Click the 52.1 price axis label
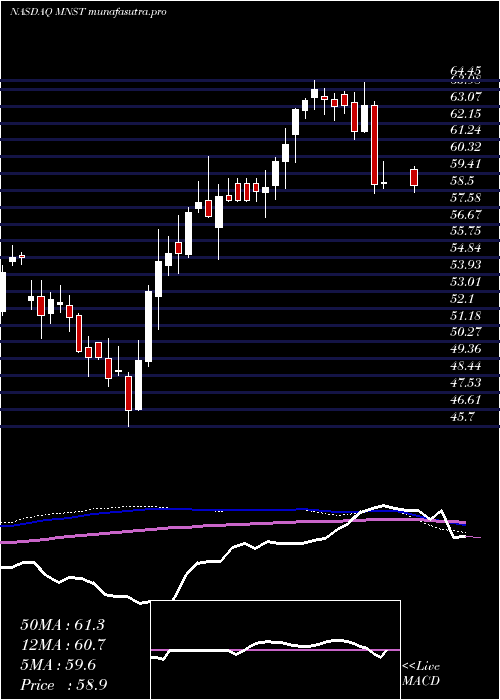 pos(462,298)
